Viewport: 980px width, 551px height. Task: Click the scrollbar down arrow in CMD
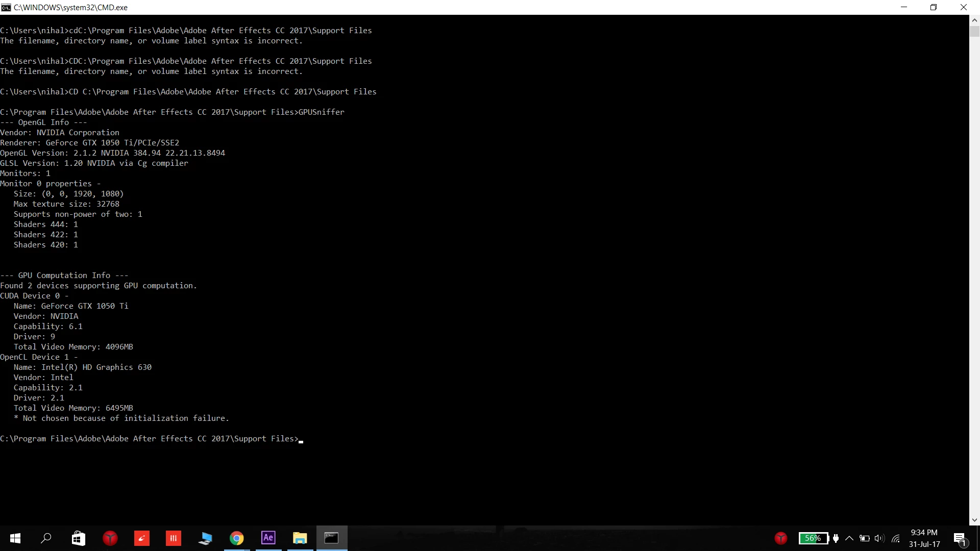click(x=974, y=520)
